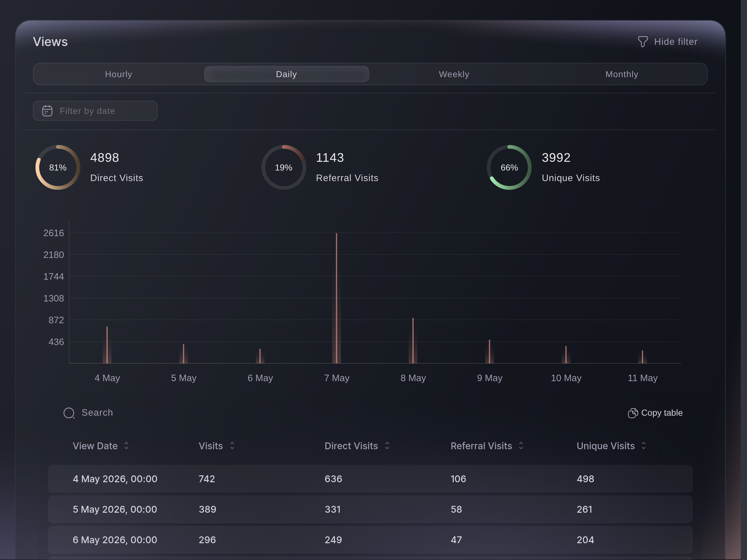Click the 204 unique visits cell
This screenshot has height=560, width=747.
585,540
